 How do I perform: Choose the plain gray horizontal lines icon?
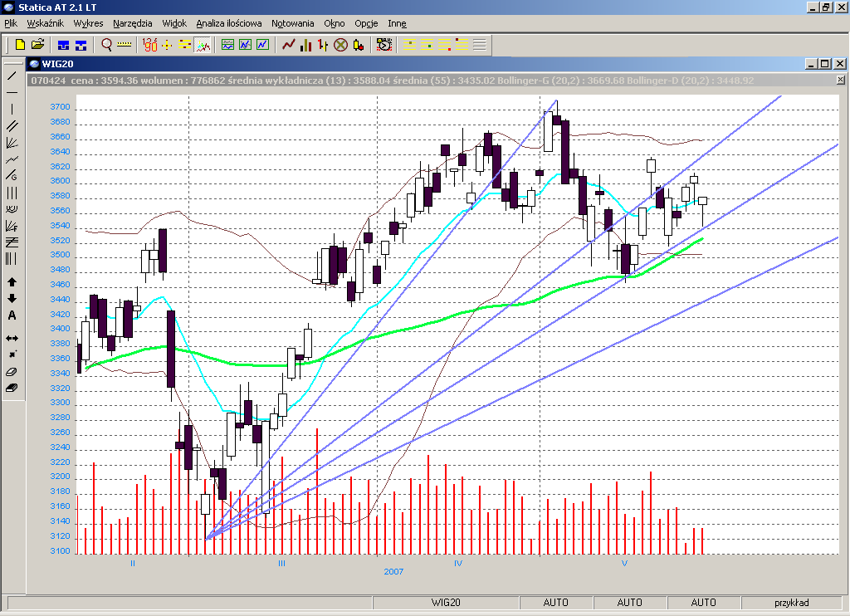[479, 45]
